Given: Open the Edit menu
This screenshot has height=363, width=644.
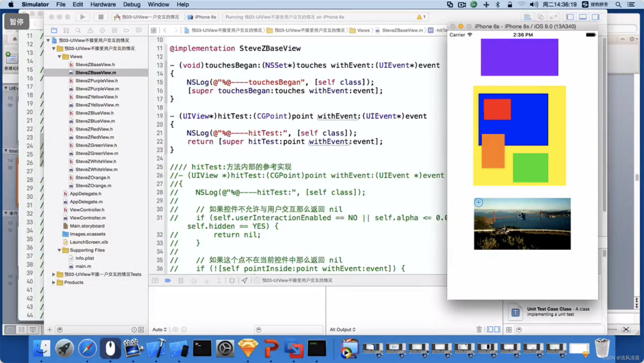Looking at the screenshot, I should [78, 5].
